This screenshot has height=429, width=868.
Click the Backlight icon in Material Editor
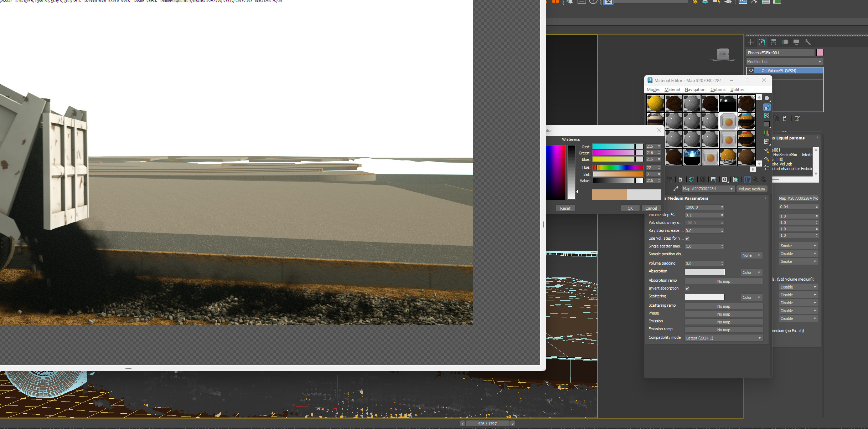coord(767,107)
